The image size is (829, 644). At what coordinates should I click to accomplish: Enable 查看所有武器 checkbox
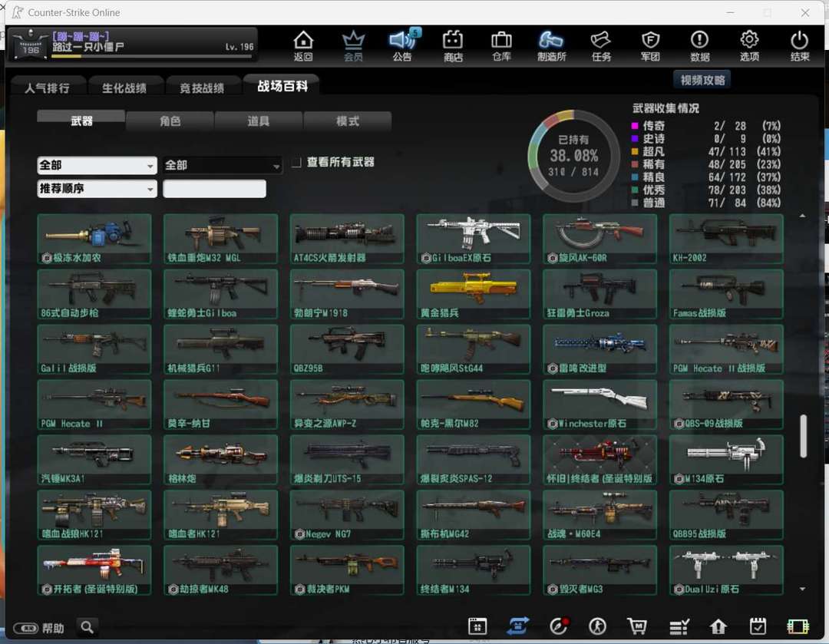[x=296, y=162]
